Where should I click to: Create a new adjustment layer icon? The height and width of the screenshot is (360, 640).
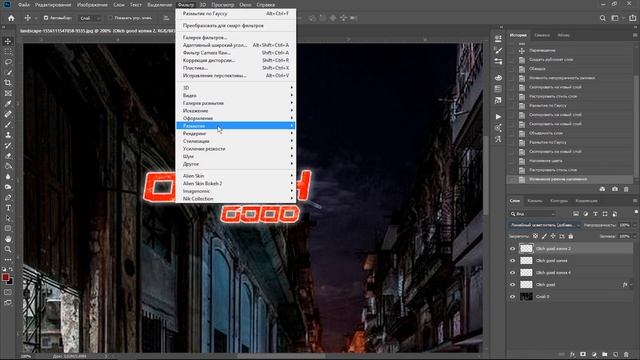click(594, 354)
